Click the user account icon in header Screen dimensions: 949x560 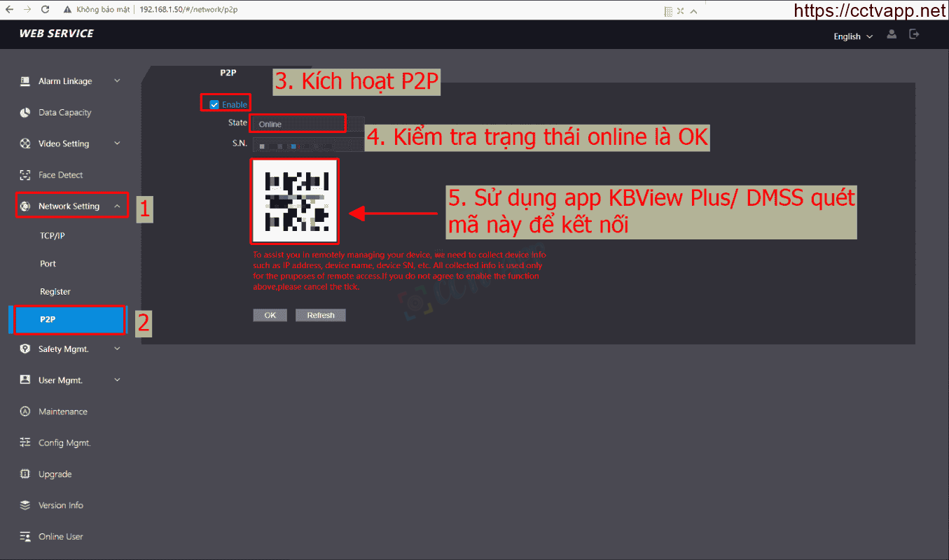(x=892, y=34)
